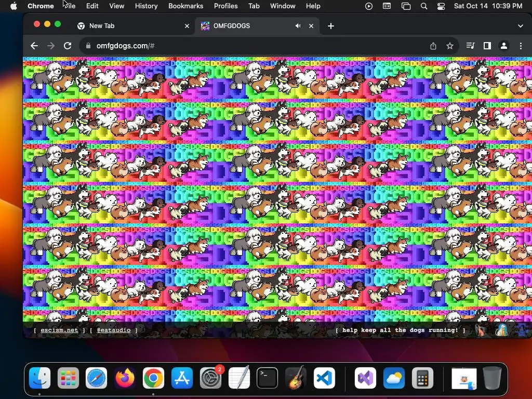Open the Edit menu
This screenshot has width=532, height=399.
point(92,6)
